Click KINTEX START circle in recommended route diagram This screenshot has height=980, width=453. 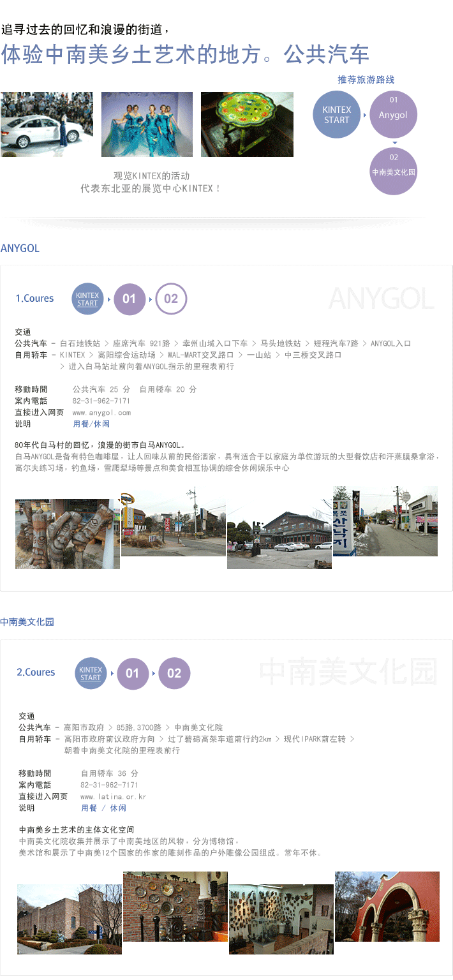point(336,115)
